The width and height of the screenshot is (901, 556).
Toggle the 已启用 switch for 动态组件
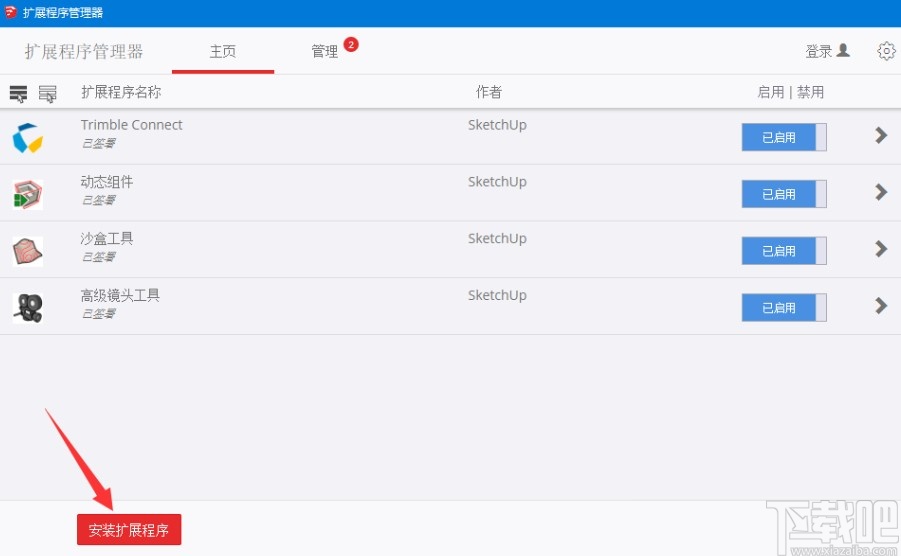(x=784, y=194)
